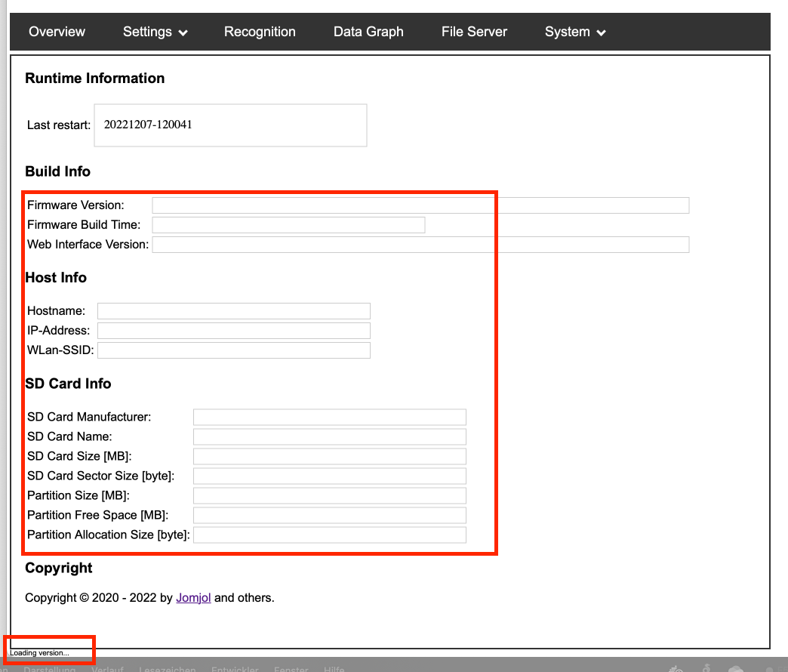Viewport: 788px width, 672px height.
Task: Click the "SD Card Info" heading
Action: point(68,384)
